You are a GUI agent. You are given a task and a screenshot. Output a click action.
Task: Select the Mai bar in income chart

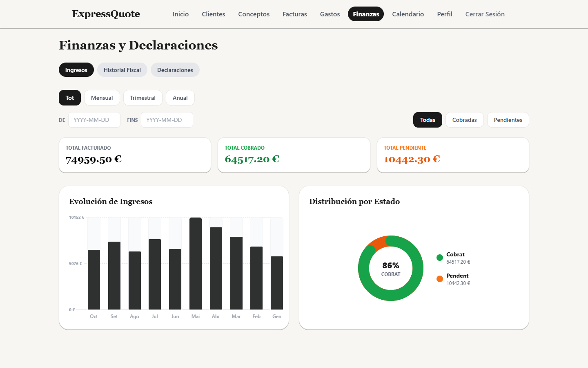pos(196,263)
